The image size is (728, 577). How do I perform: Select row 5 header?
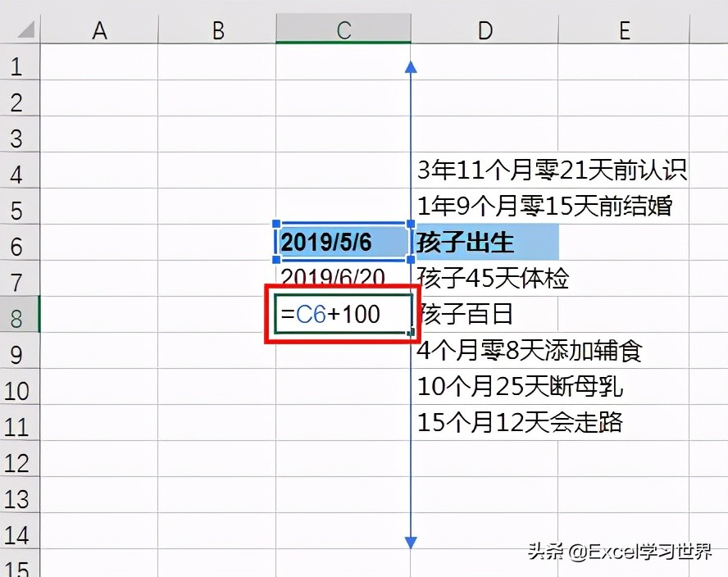(x=20, y=206)
